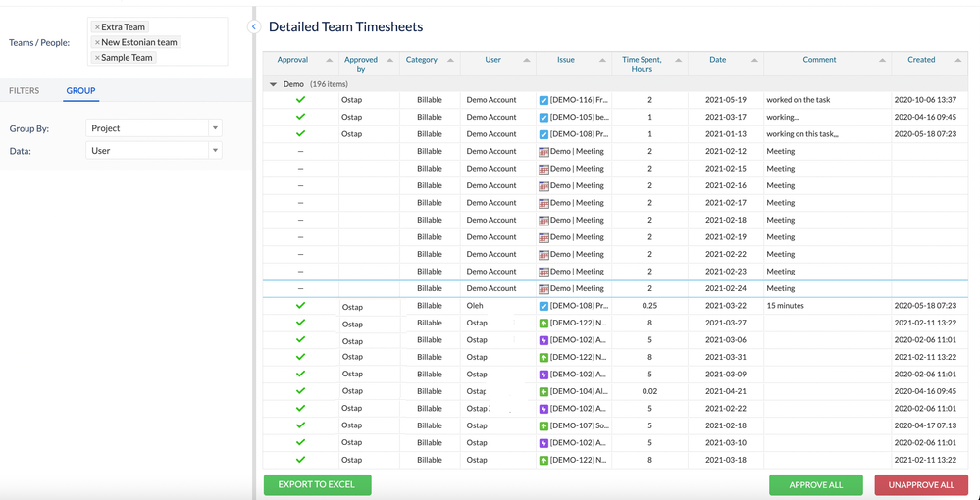Open issue [DEMO-116] link
980x500 pixels.
click(x=579, y=100)
